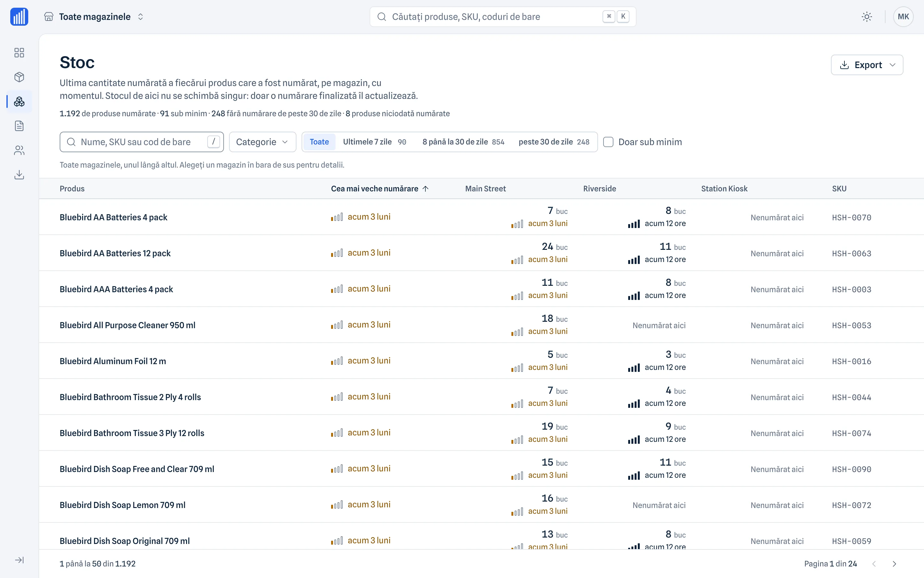Screen dimensions: 924x578
Task: Focus the Nume, SKU sau cod de bare field
Action: 142,142
